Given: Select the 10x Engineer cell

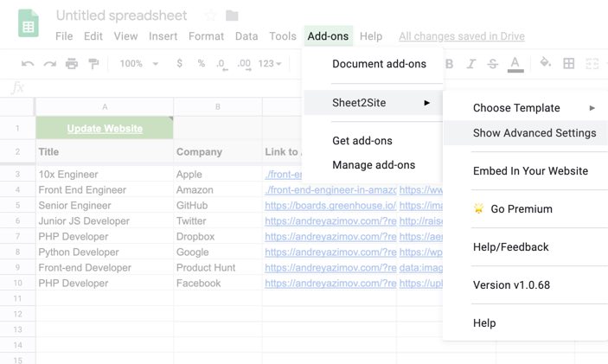Looking at the screenshot, I should [105, 174].
